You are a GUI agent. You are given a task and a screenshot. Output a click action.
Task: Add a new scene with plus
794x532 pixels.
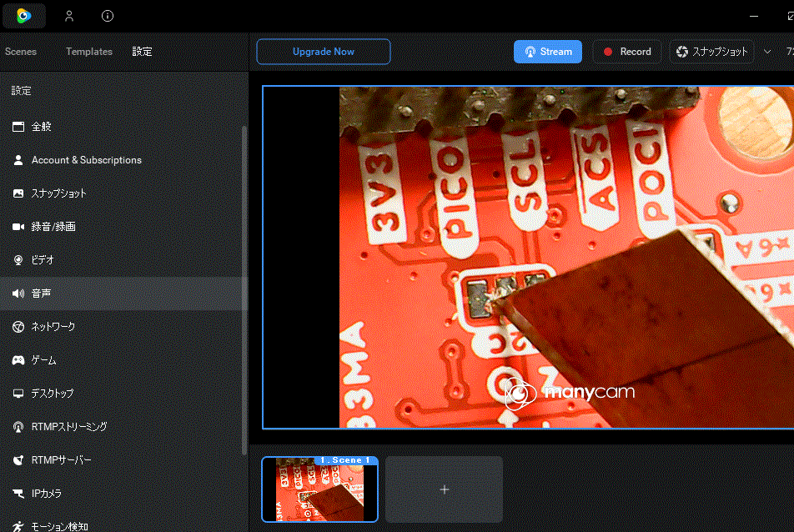point(444,489)
